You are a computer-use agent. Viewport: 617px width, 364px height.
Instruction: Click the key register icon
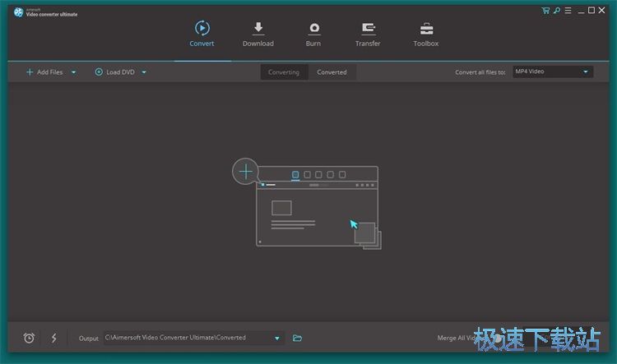click(557, 10)
